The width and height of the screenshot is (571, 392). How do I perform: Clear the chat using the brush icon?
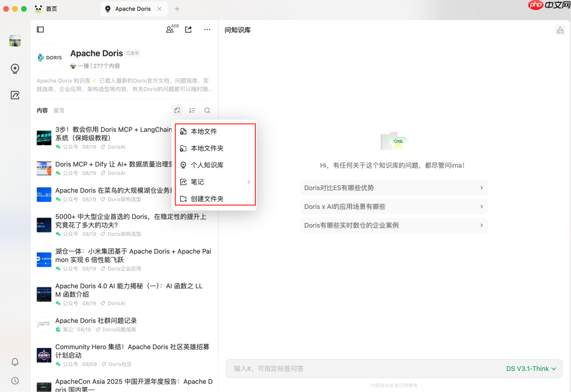coord(560,30)
